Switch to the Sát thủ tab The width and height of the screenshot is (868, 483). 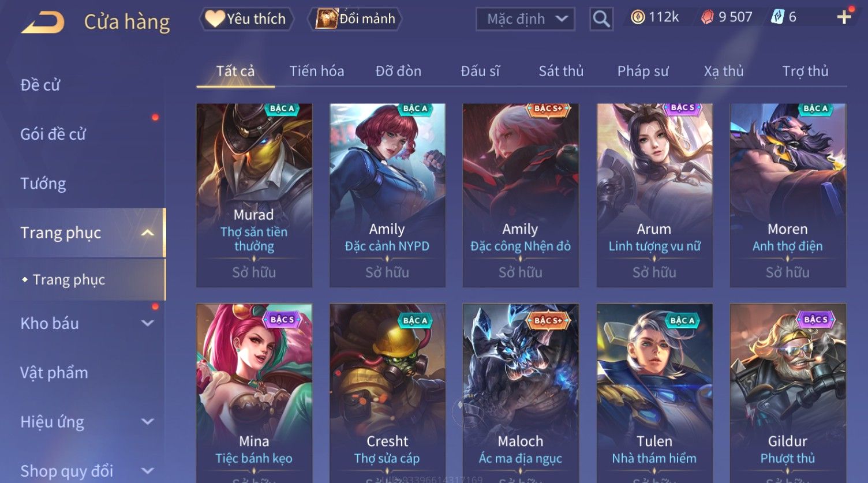click(561, 71)
